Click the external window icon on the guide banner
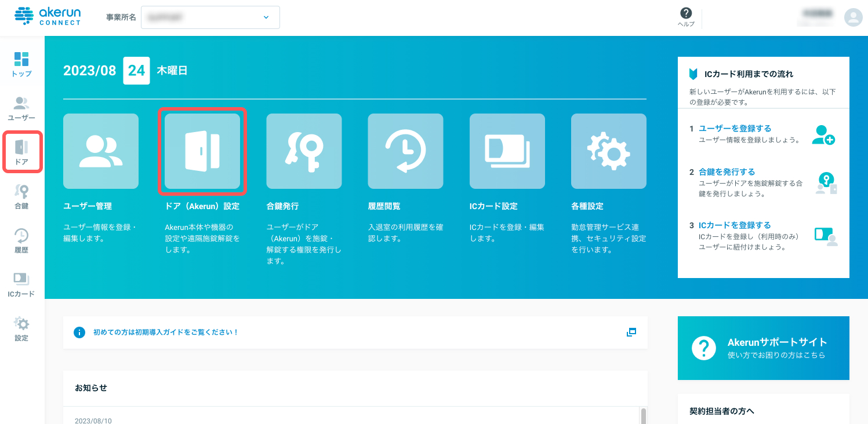 (x=631, y=332)
